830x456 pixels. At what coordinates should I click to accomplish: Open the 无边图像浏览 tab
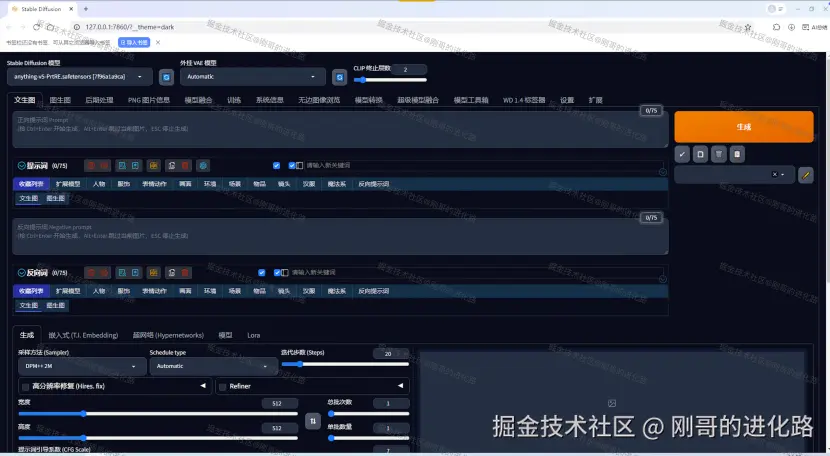[x=319, y=100]
